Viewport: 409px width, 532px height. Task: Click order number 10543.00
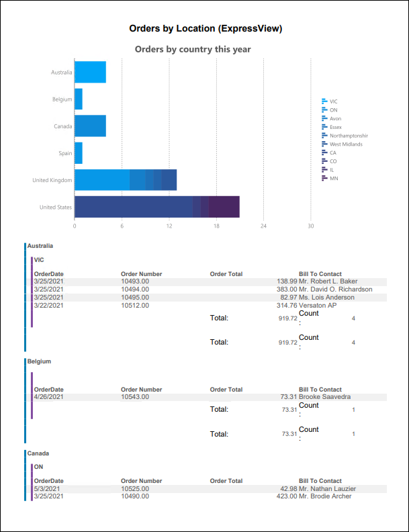[135, 396]
